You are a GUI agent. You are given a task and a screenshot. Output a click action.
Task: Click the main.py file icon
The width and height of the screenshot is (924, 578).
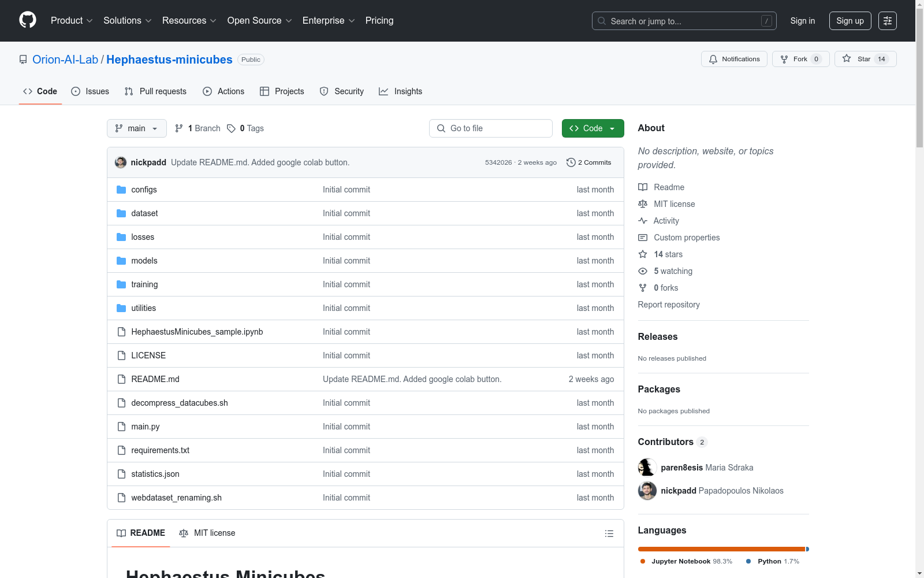[x=121, y=427]
